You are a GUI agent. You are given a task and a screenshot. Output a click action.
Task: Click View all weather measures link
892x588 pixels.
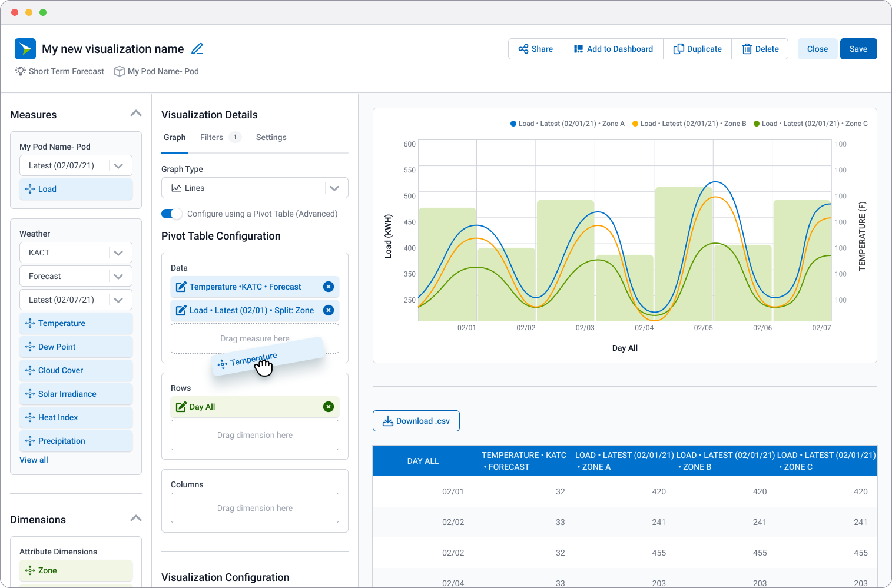pyautogui.click(x=34, y=460)
